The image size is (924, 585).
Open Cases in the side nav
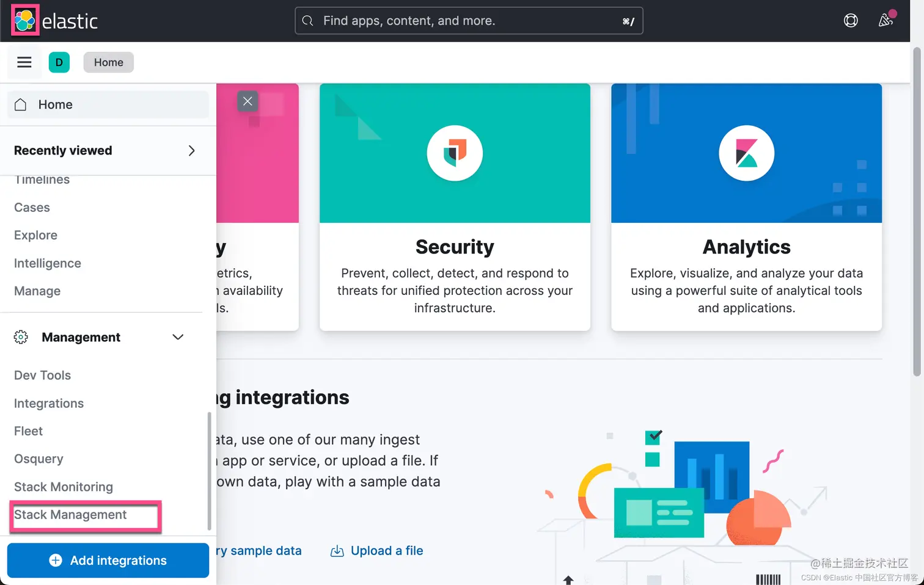[32, 208]
